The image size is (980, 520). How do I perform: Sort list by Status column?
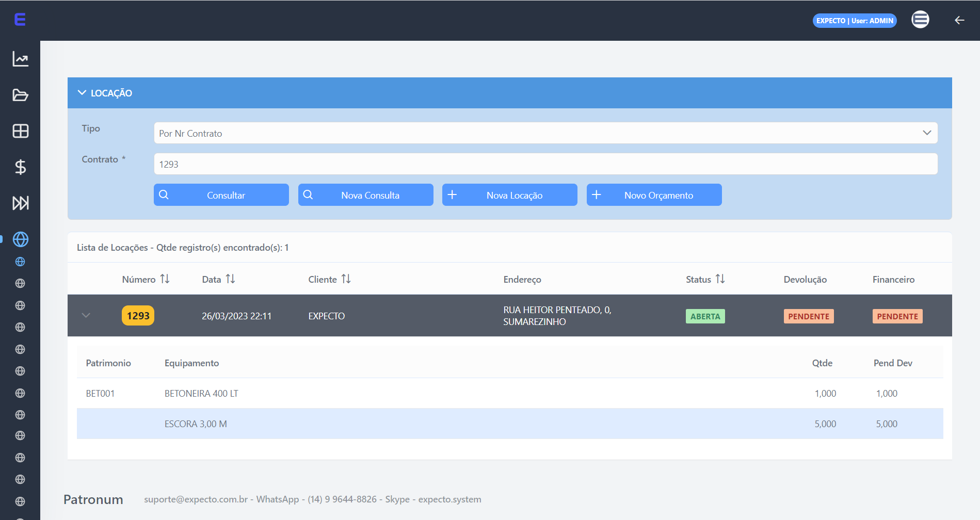coord(720,279)
